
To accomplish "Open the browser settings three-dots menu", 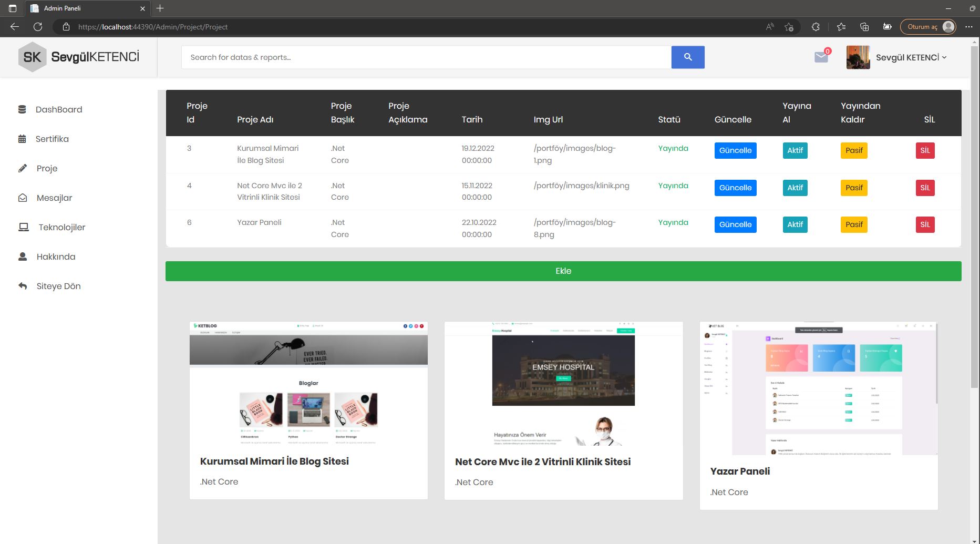I will click(969, 27).
